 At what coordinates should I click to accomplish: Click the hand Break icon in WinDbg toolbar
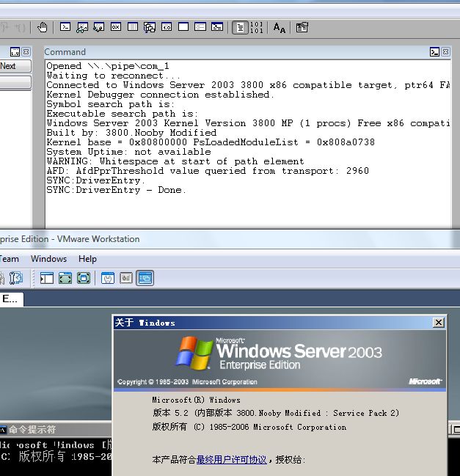(x=43, y=27)
